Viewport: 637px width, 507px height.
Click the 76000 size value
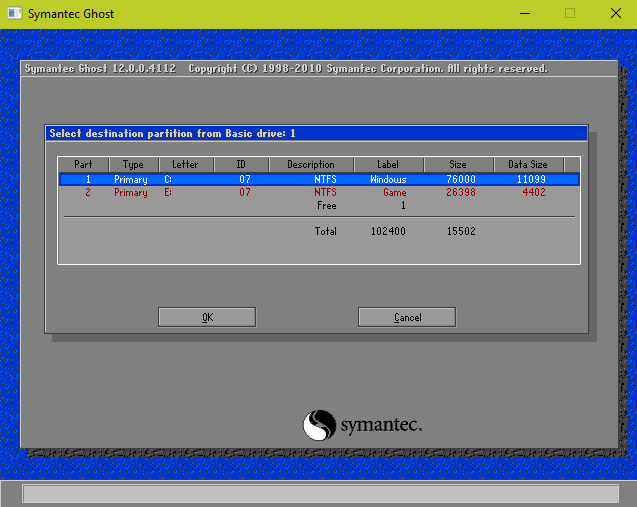(461, 179)
